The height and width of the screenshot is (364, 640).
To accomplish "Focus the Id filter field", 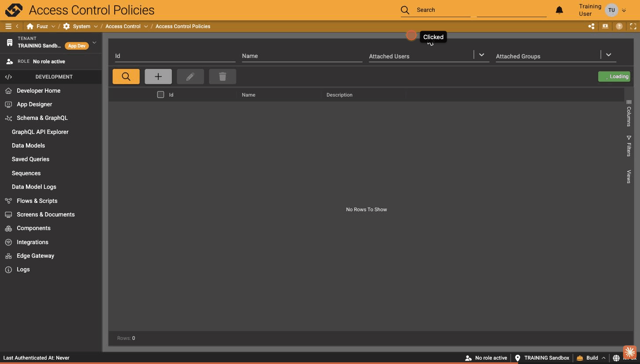I will 175,56.
